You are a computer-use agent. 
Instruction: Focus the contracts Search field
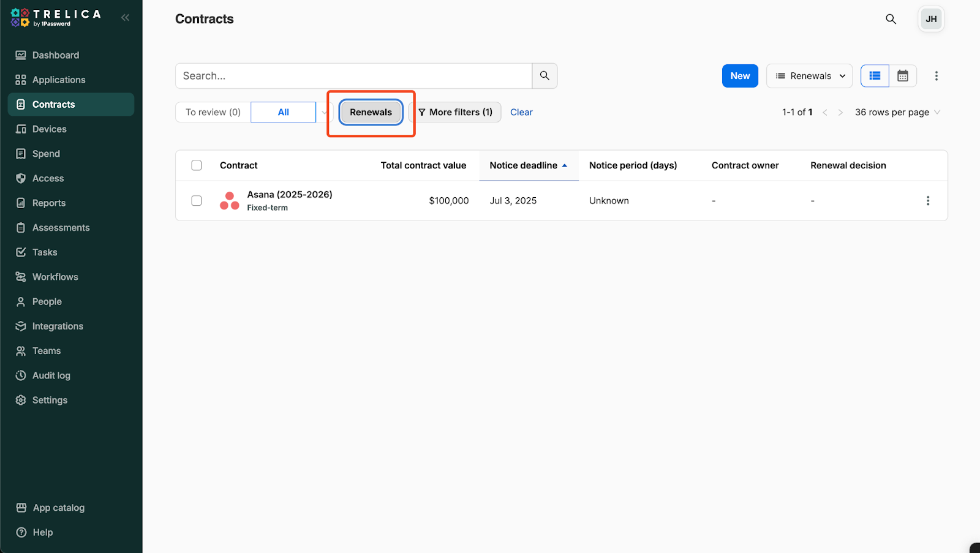pos(353,76)
